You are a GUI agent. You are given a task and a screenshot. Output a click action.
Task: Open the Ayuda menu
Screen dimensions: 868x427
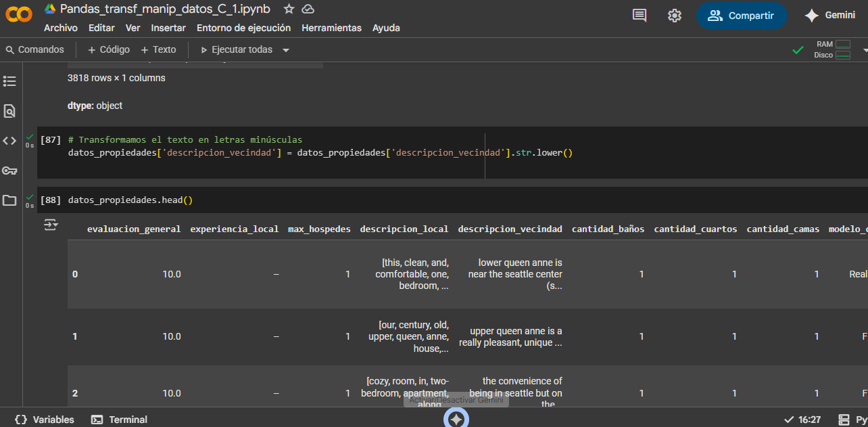pyautogui.click(x=386, y=28)
